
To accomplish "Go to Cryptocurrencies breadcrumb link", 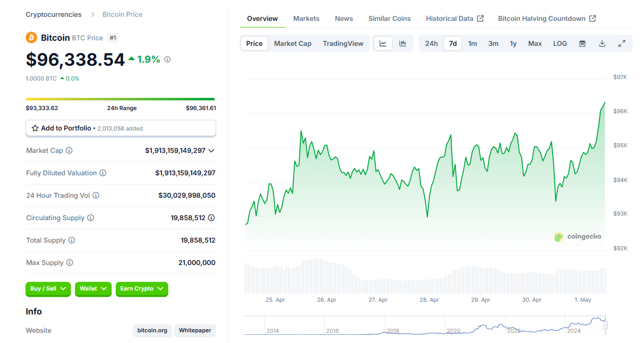I will 54,15.
